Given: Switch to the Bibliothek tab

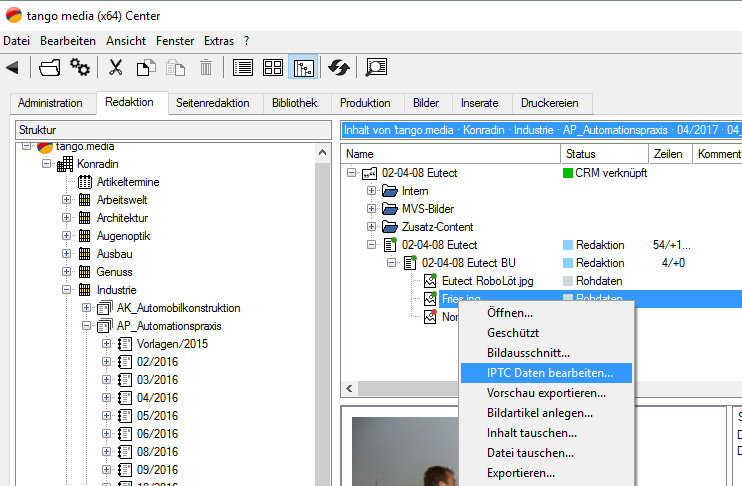Looking at the screenshot, I should click(294, 103).
